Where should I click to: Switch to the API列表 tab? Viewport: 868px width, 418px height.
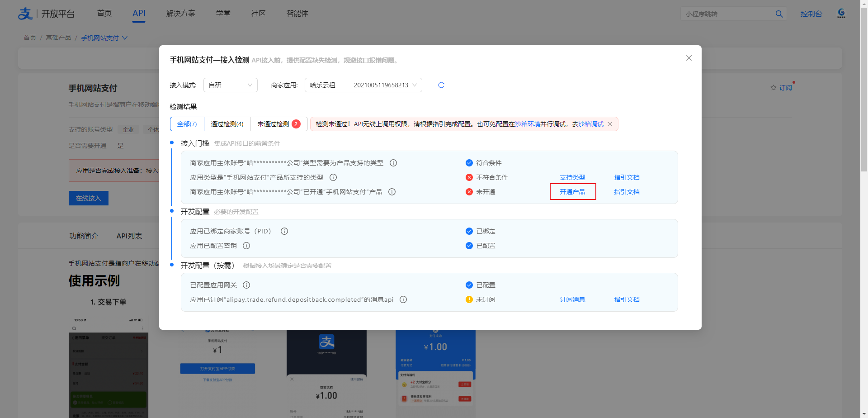(x=129, y=236)
